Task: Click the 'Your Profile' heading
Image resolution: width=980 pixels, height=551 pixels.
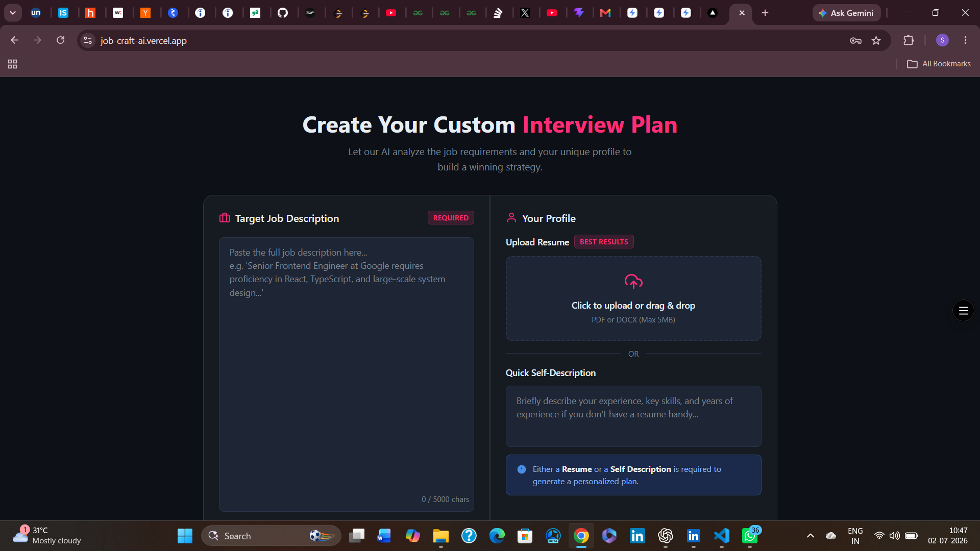Action: 549,218
